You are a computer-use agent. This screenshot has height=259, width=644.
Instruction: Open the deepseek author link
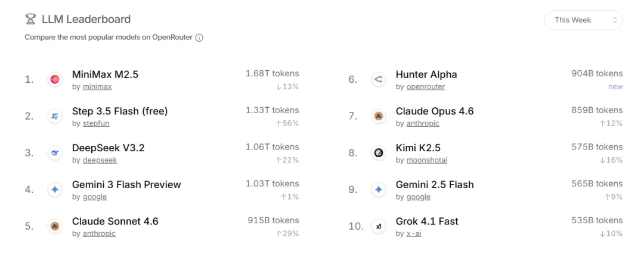[100, 160]
